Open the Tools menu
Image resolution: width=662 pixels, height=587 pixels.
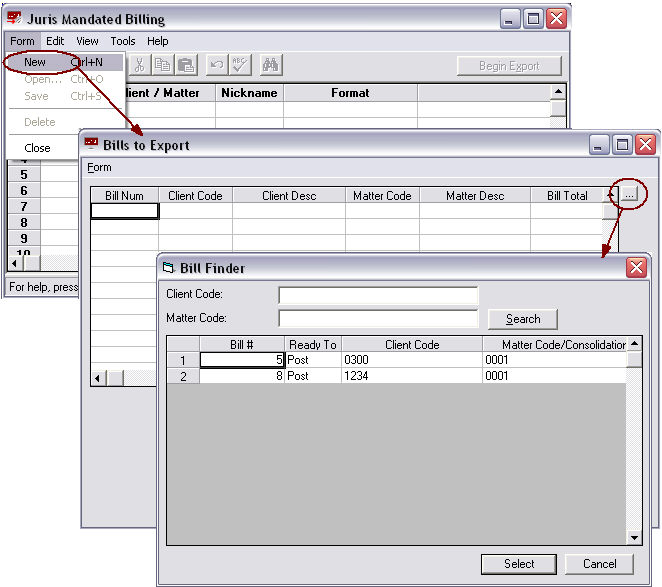click(123, 41)
